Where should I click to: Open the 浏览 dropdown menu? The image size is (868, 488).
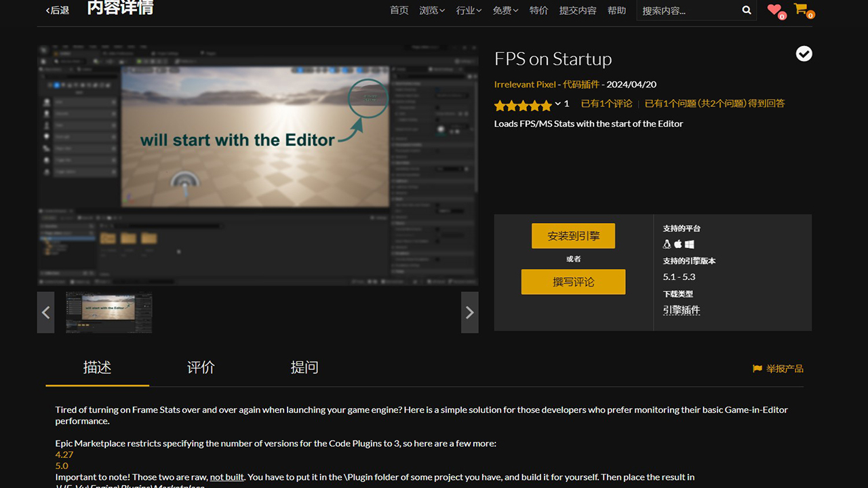point(432,10)
